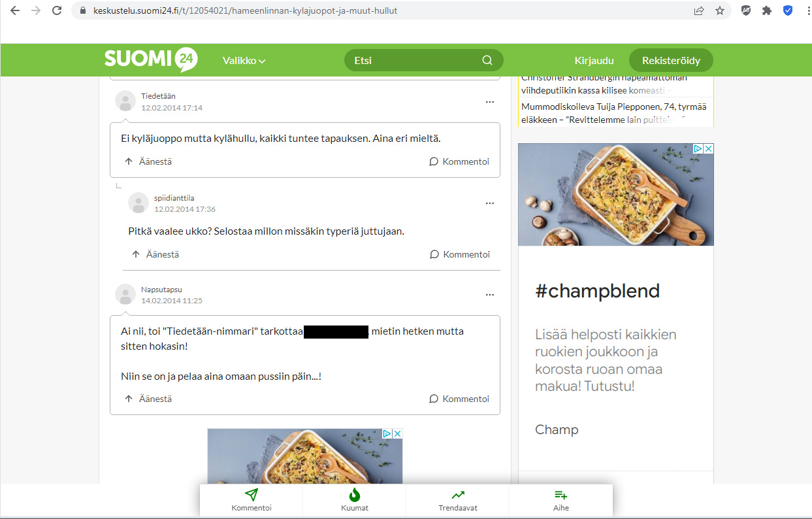812x519 pixels.
Task: Close the sidebar Champ ad with X
Action: click(709, 148)
